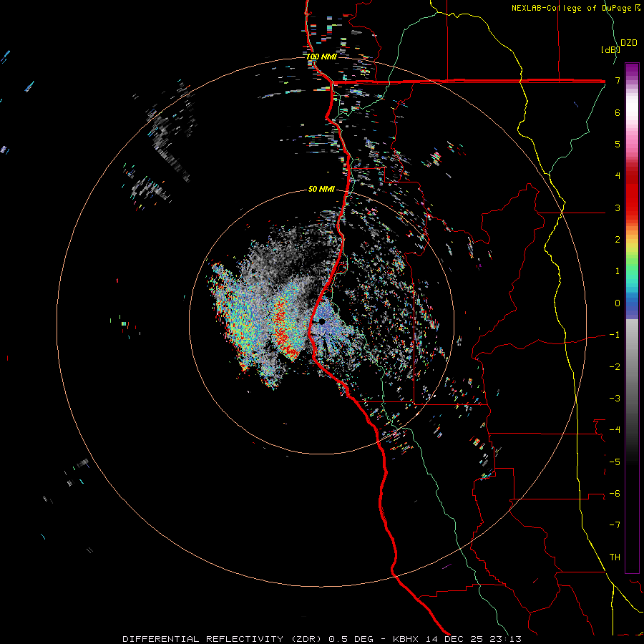644x644 pixels.
Task: Click the scale label -5
Action: click(615, 462)
